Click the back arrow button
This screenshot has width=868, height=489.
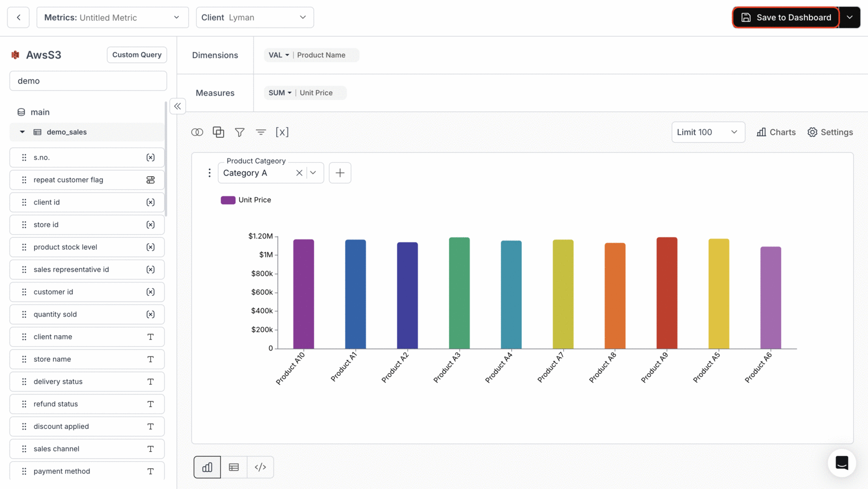19,18
